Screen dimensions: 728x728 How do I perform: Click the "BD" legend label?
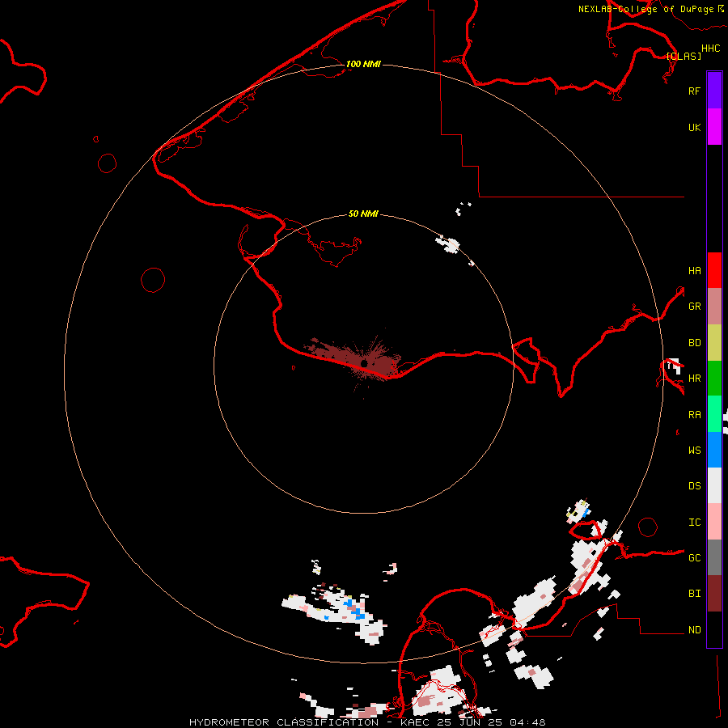pyautogui.click(x=694, y=343)
